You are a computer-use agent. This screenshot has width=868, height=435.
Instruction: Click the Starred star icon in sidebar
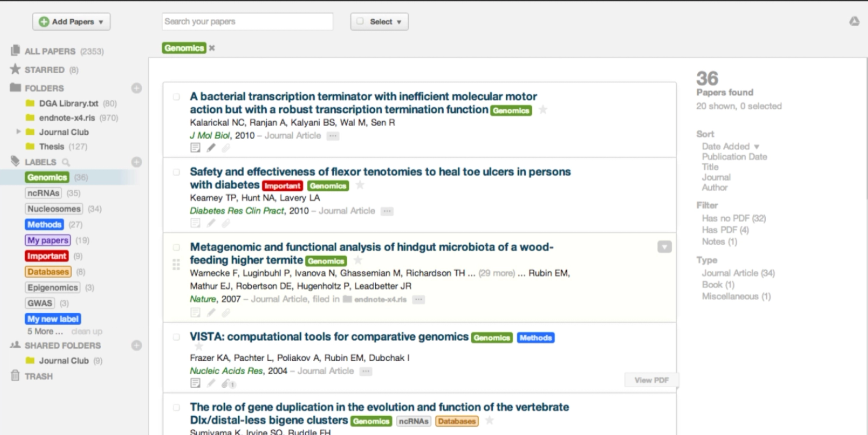(15, 69)
